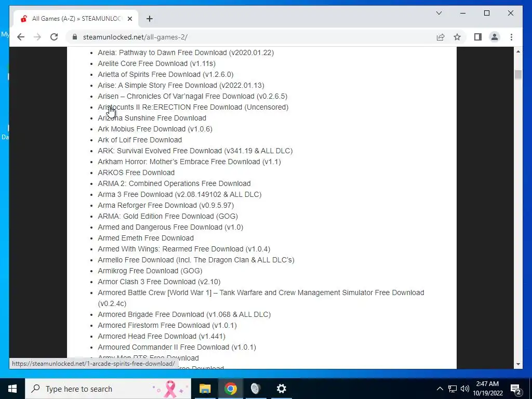Screen dimensions: 532x399
Task: Click the page scrollbar up arrow
Action: point(518,51)
